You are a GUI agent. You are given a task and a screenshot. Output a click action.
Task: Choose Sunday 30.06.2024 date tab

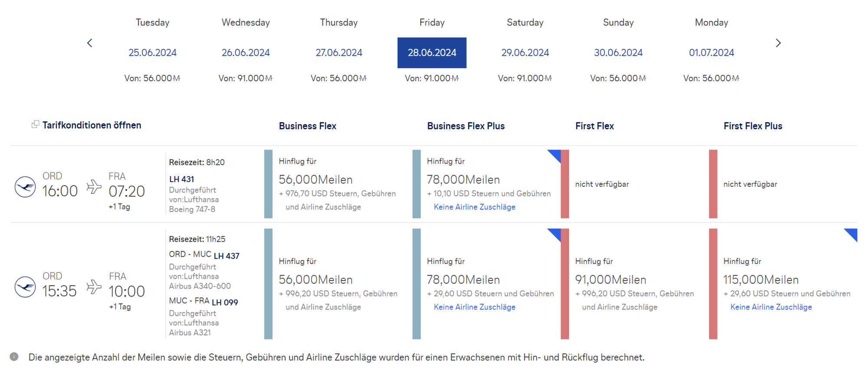click(618, 52)
